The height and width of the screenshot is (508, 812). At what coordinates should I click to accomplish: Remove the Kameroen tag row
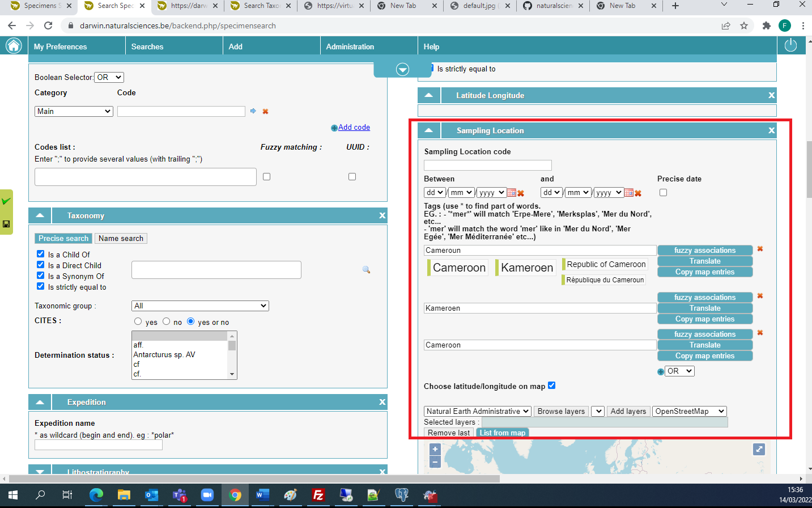[760, 296]
